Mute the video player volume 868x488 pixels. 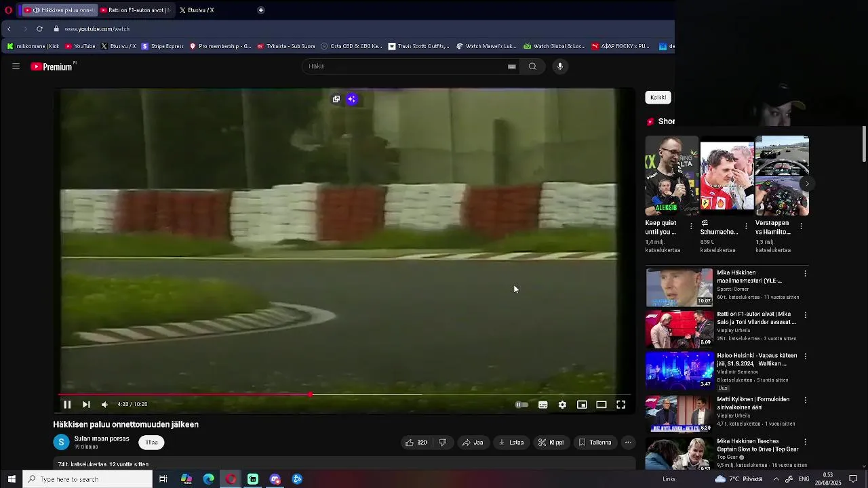[x=104, y=405]
